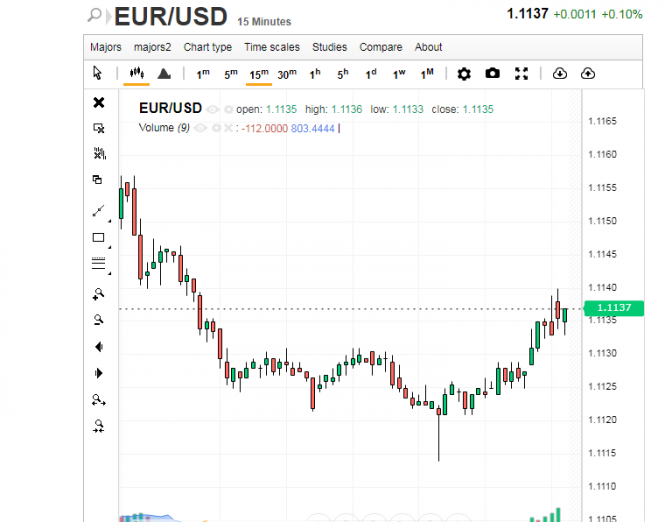Zoom out of the chart
The image size is (665, 522).
point(98,320)
